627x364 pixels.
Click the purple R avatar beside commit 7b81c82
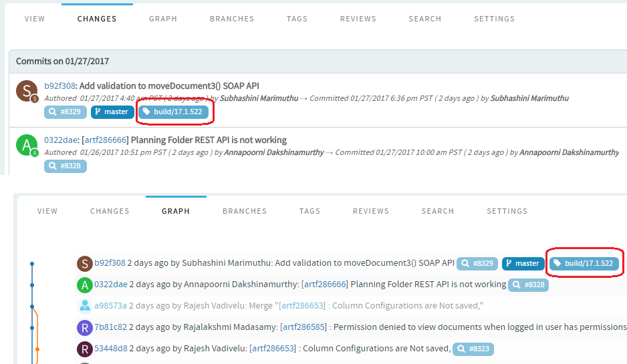pos(85,328)
